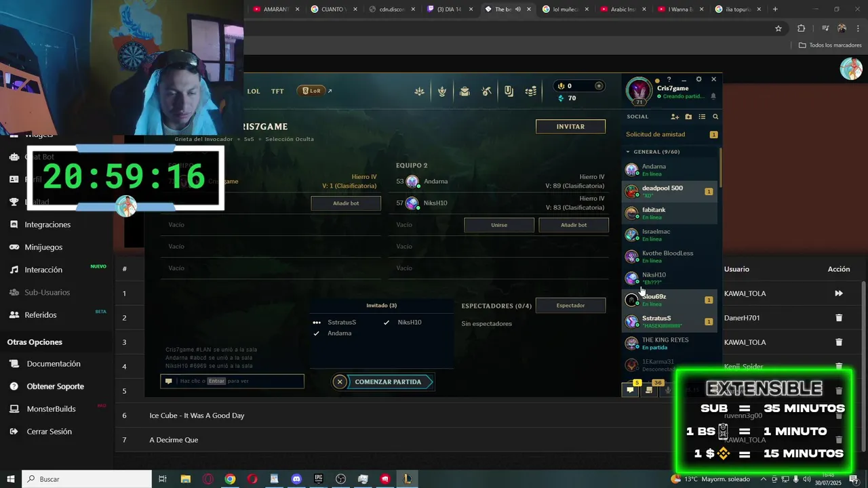Select friend Israelmac in the friends list
Viewport: 868px width, 488px height.
click(669, 235)
